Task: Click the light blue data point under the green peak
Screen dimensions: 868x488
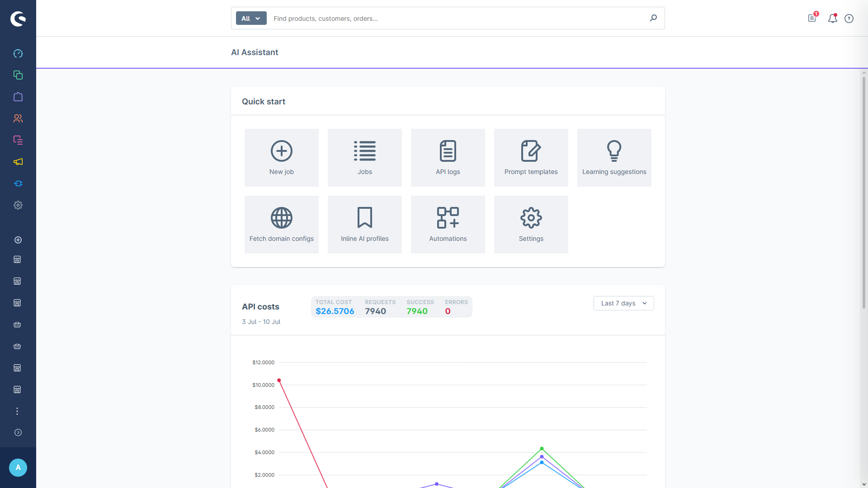Action: [542, 463]
